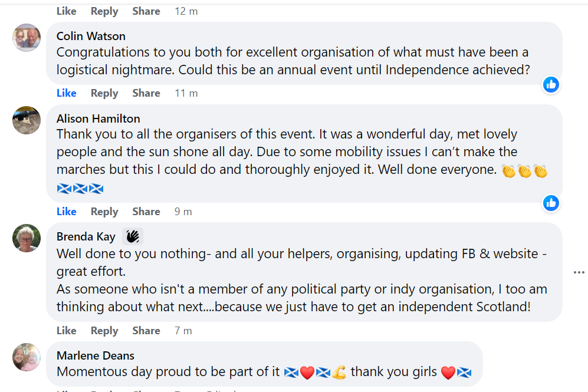Screen dimensions: 588x392
Task: Reply to Alison Hamilton's comment
Action: pos(104,212)
